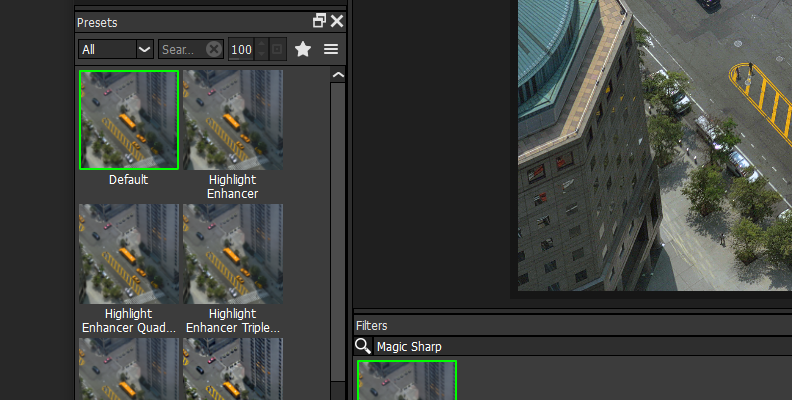Viewport: 792px width, 400px height.
Task: Show favorite presets with the star icon
Action: pyautogui.click(x=303, y=49)
